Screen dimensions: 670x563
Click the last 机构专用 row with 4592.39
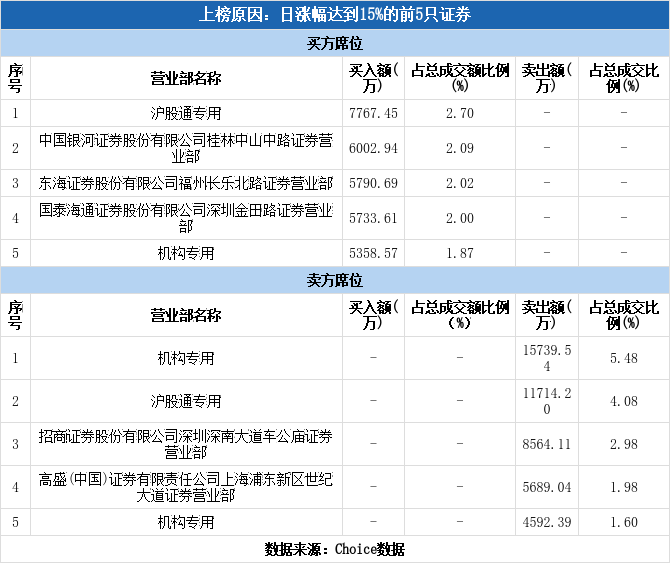coord(335,522)
